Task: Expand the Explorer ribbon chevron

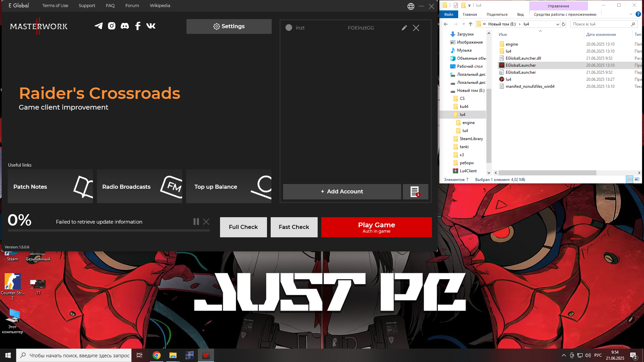Action: pyautogui.click(x=631, y=14)
